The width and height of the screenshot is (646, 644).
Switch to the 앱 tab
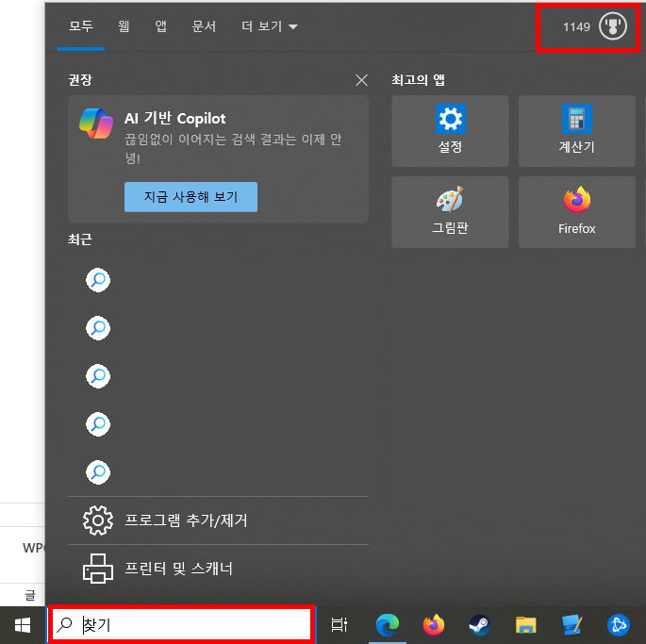pos(161,26)
